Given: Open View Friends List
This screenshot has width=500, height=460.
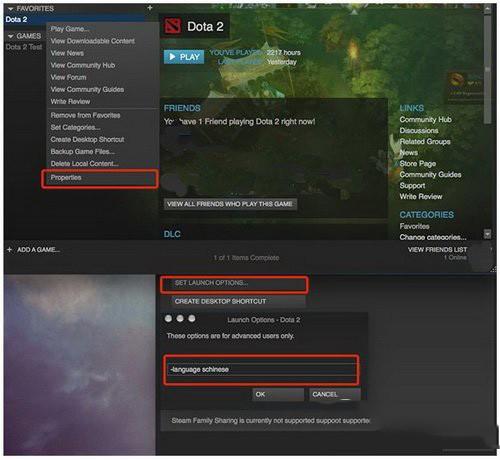Looking at the screenshot, I should tap(437, 250).
